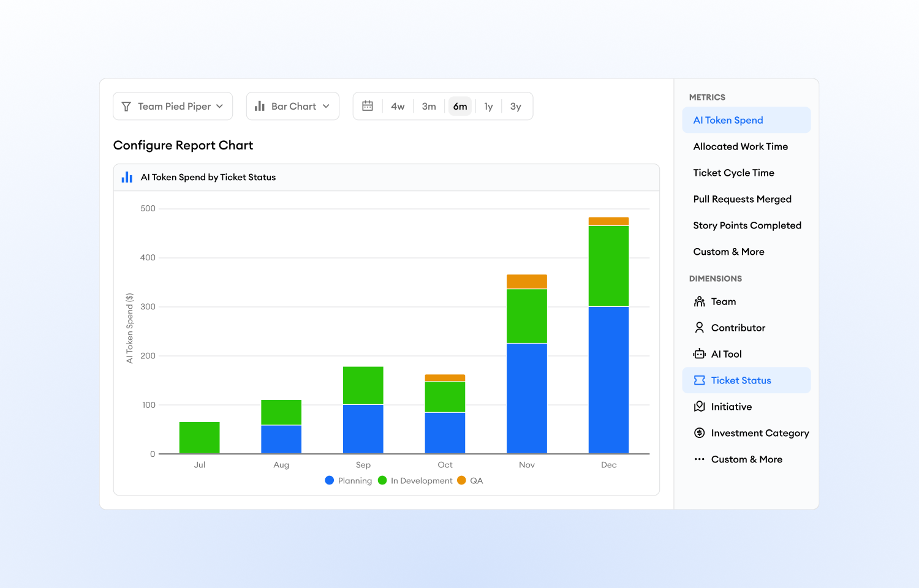Click the bar chart icon in dropdown
This screenshot has height=588, width=919.
(x=260, y=106)
